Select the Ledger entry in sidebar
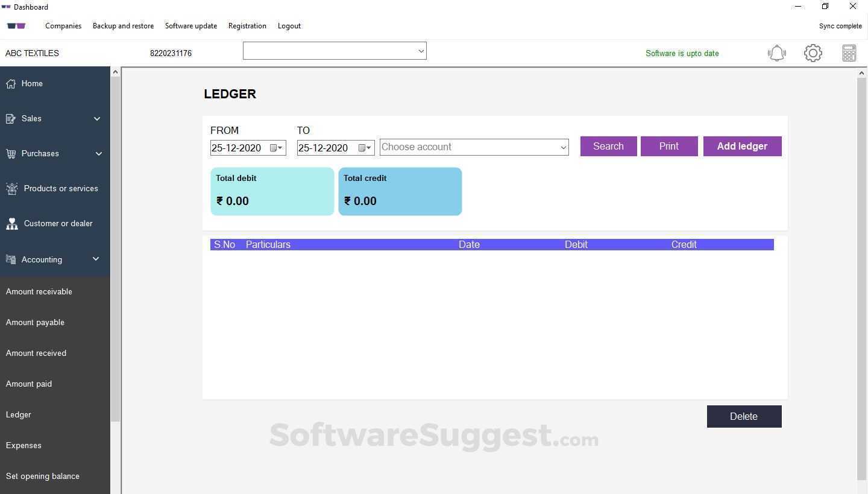The width and height of the screenshot is (868, 494). 18,414
